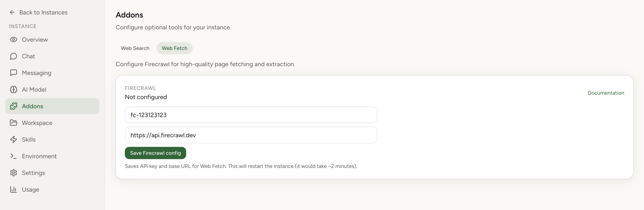Open Workspace using the folder icon

coord(14,123)
